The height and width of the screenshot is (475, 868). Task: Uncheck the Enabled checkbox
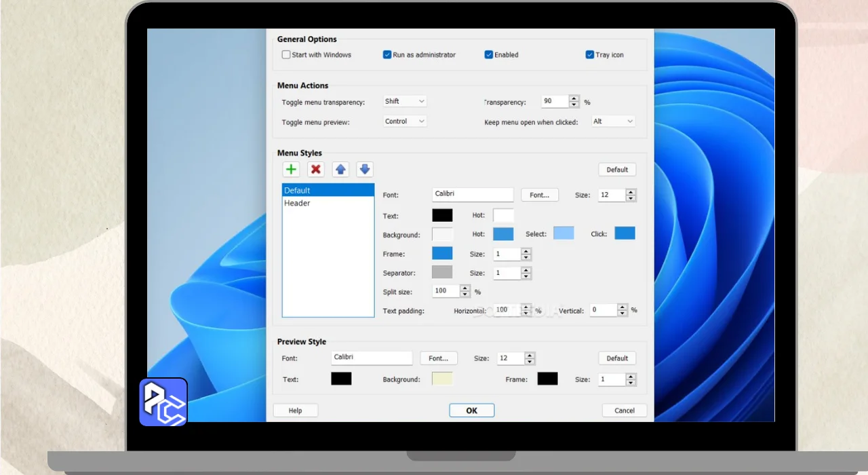488,55
